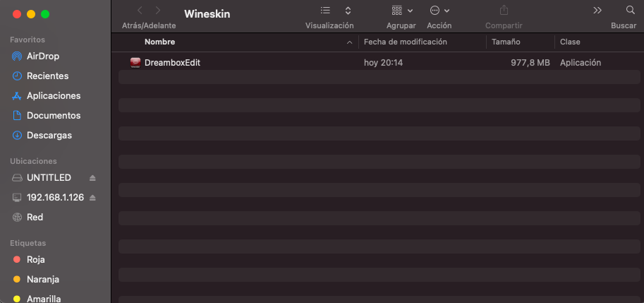This screenshot has height=303, width=644.
Task: Go to Descargas folder
Action: click(x=49, y=135)
